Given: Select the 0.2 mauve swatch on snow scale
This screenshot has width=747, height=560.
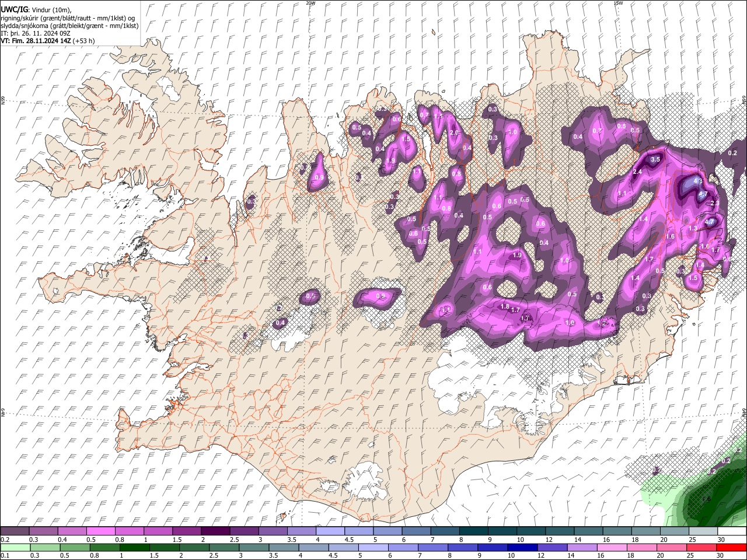Looking at the screenshot, I should [15, 531].
